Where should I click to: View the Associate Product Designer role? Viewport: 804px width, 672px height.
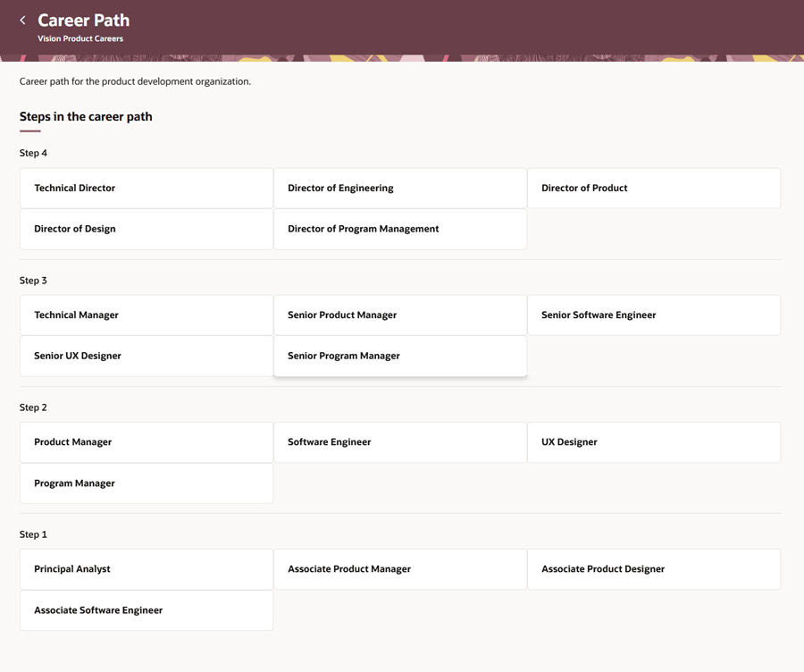(x=653, y=568)
